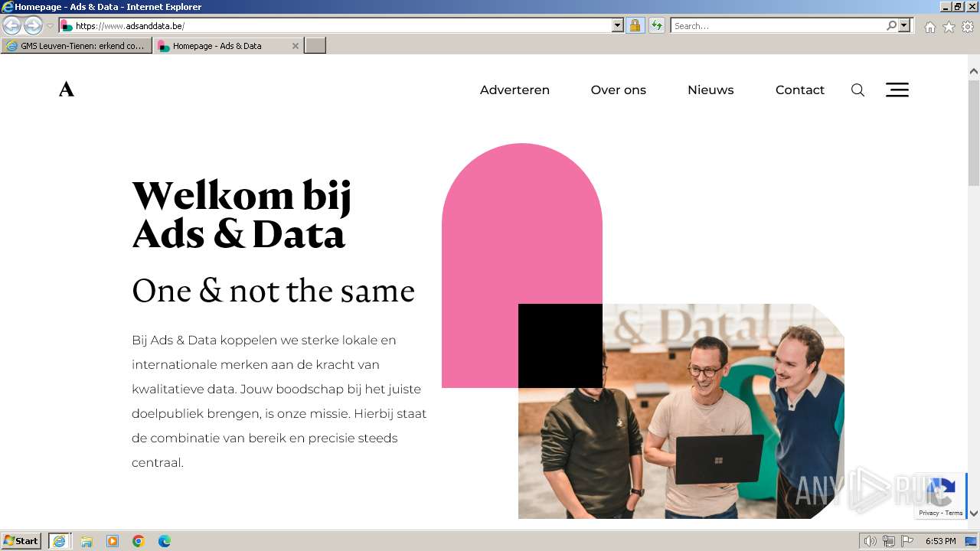Open the website search magnifier icon

(857, 90)
